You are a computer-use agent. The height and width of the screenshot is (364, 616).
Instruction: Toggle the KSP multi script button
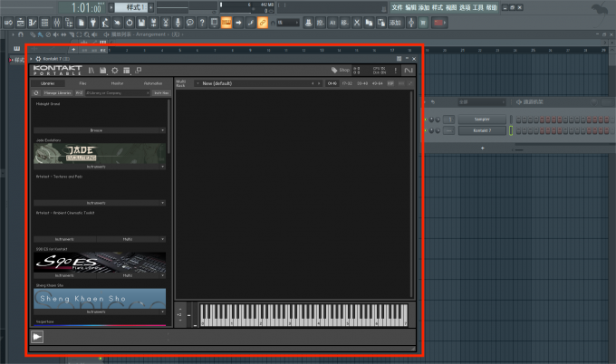coord(390,83)
